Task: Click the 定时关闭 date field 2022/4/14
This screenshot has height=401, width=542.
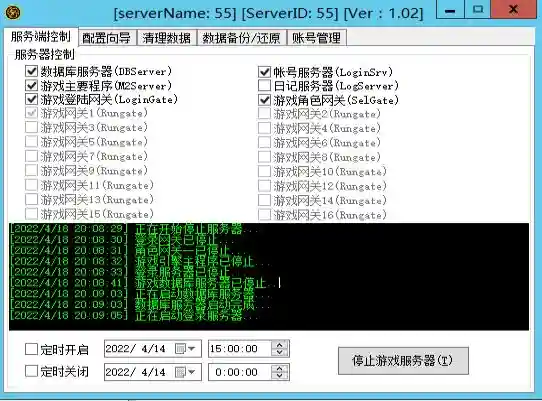Action: (x=153, y=372)
